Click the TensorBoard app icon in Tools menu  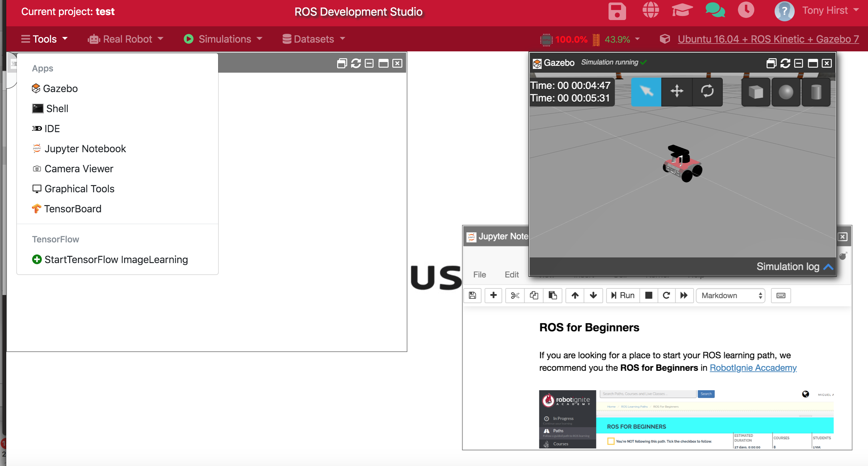pos(37,208)
